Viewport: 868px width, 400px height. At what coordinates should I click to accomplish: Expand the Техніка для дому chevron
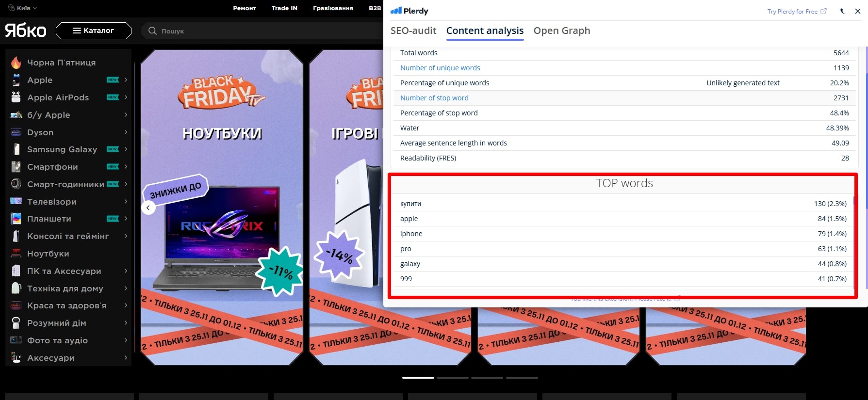point(126,288)
